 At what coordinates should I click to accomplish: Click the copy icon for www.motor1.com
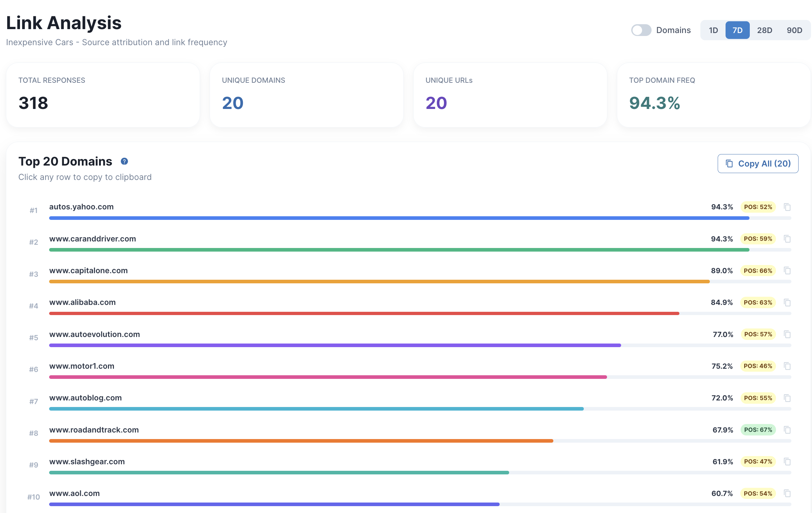pyautogui.click(x=787, y=366)
